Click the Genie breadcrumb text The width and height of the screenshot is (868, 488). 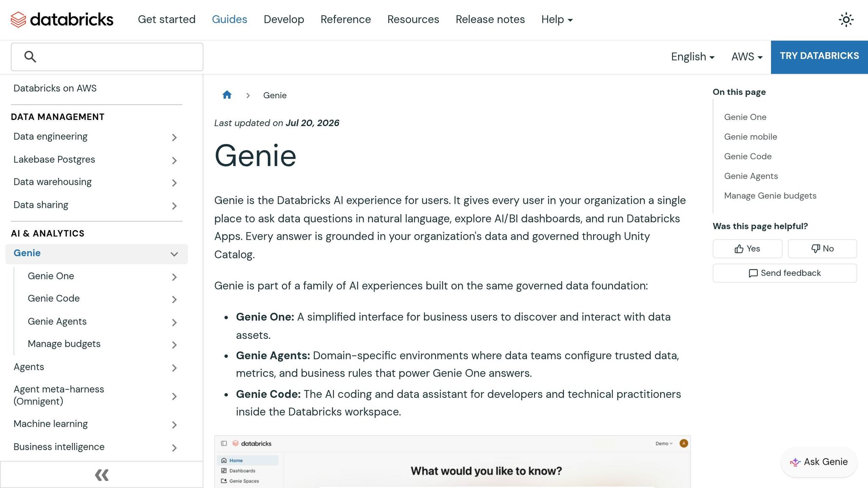click(x=275, y=95)
